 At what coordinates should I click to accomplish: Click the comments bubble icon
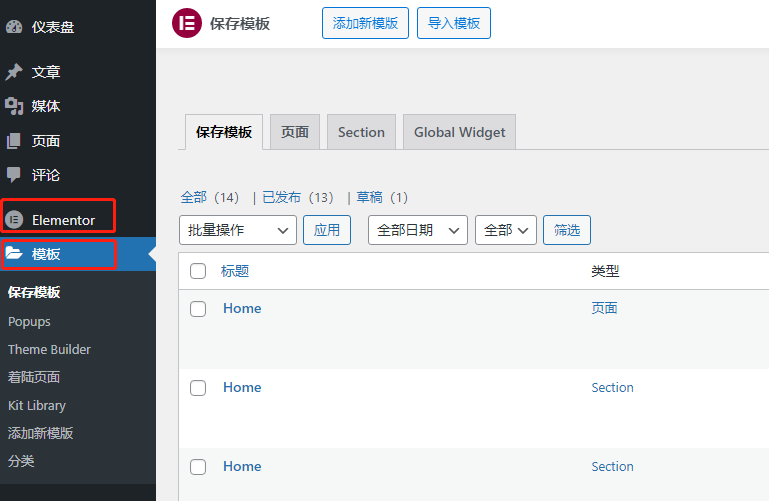(14, 175)
